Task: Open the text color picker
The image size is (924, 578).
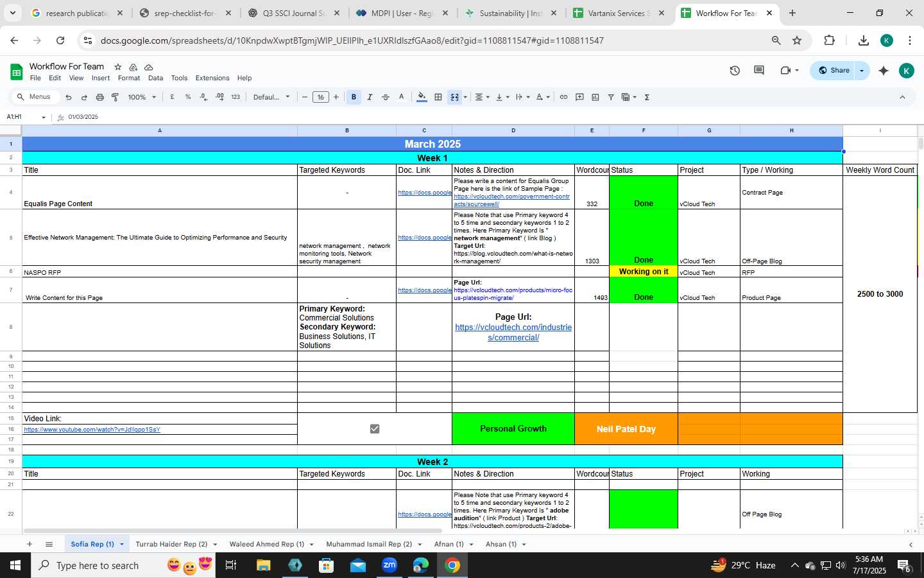Action: click(x=402, y=97)
